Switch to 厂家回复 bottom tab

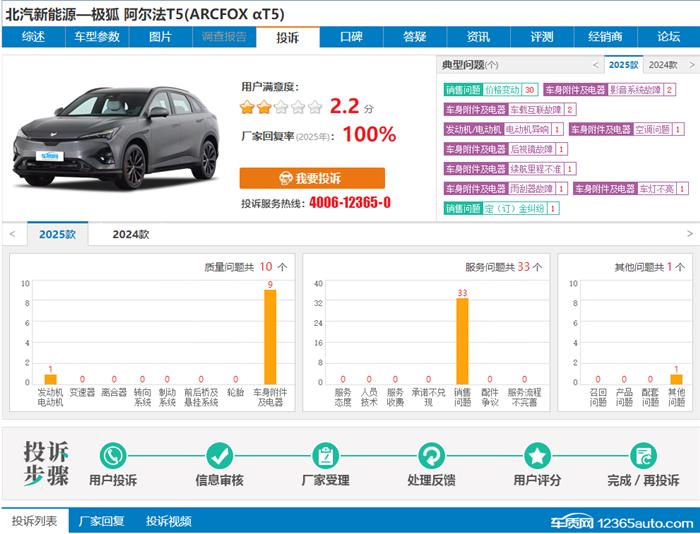(x=101, y=521)
